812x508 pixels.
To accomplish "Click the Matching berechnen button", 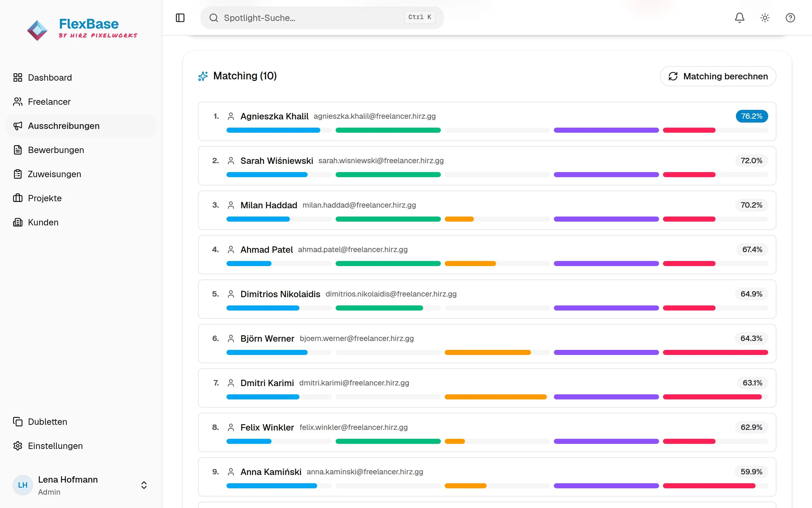I will tap(718, 76).
